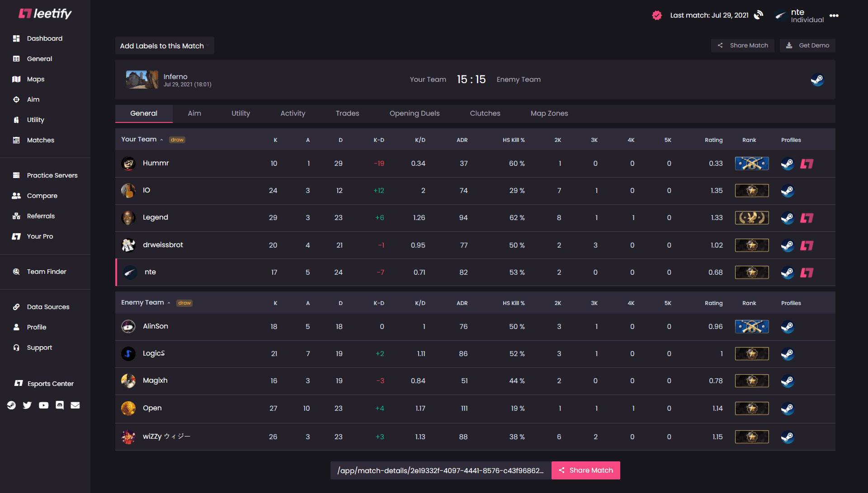Sort Your Team by ADR column

tap(462, 140)
